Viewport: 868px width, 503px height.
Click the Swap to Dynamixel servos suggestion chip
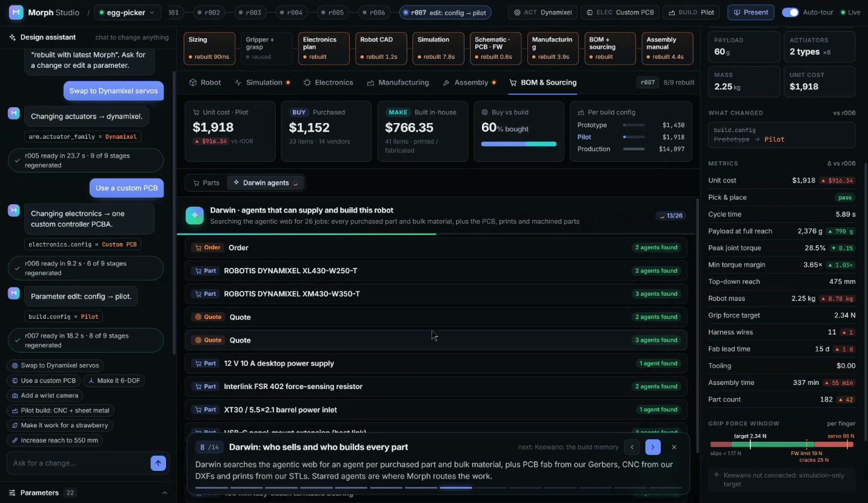tap(55, 365)
